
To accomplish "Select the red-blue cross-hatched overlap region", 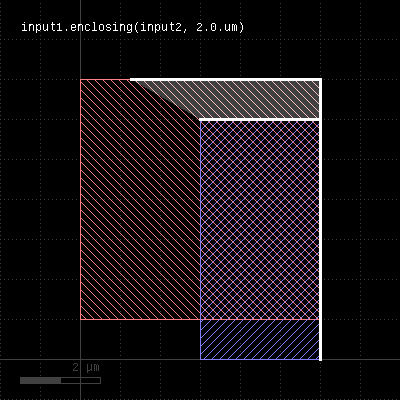I will 260,219.
